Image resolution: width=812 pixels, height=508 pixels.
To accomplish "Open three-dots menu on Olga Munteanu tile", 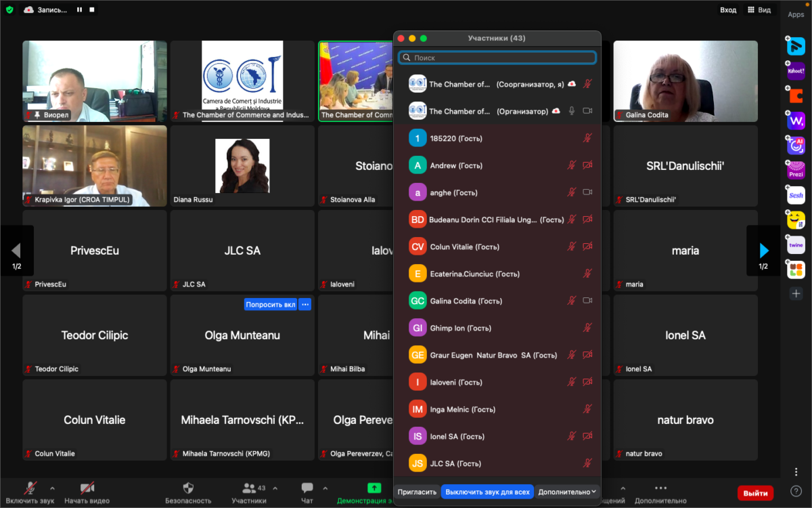I will (x=305, y=305).
